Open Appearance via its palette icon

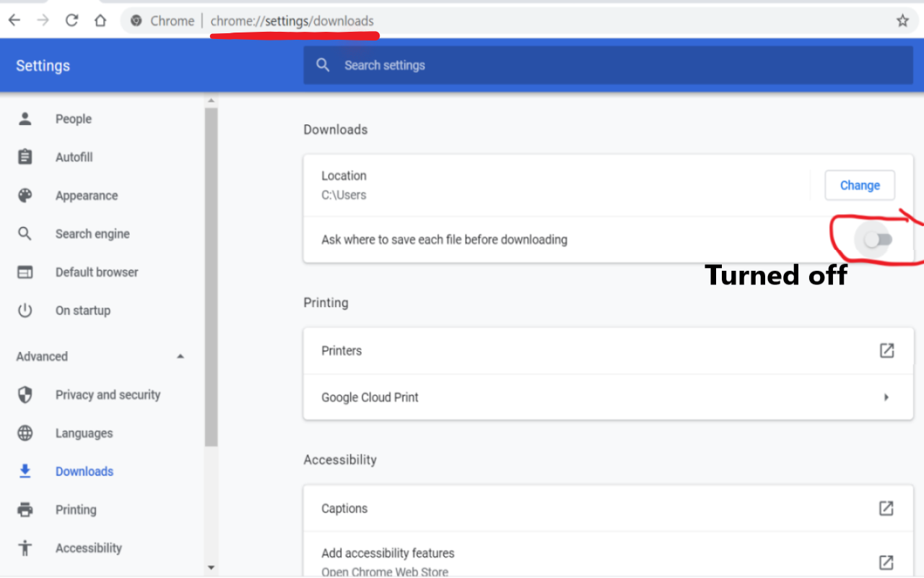25,195
